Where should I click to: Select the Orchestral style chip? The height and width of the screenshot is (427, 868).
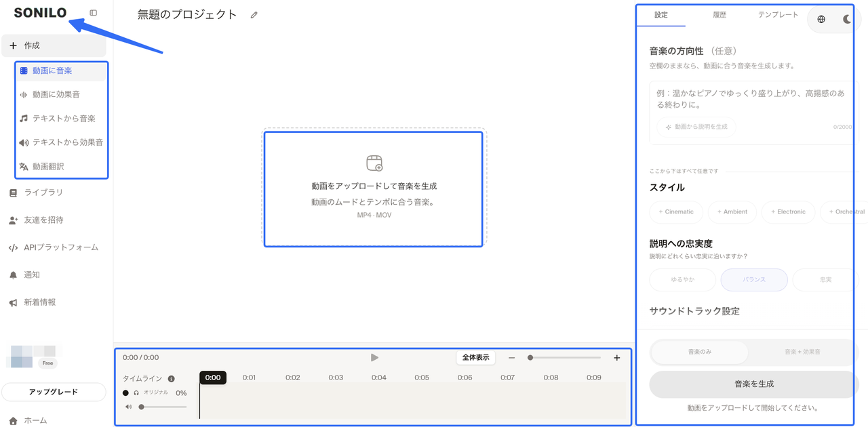click(x=844, y=212)
